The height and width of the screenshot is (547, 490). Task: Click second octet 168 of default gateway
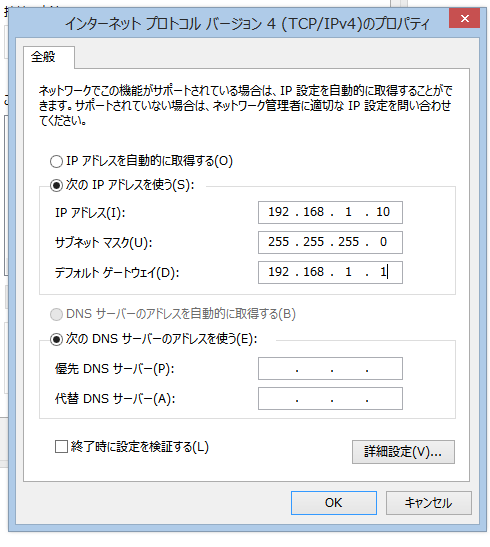pyautogui.click(x=314, y=272)
